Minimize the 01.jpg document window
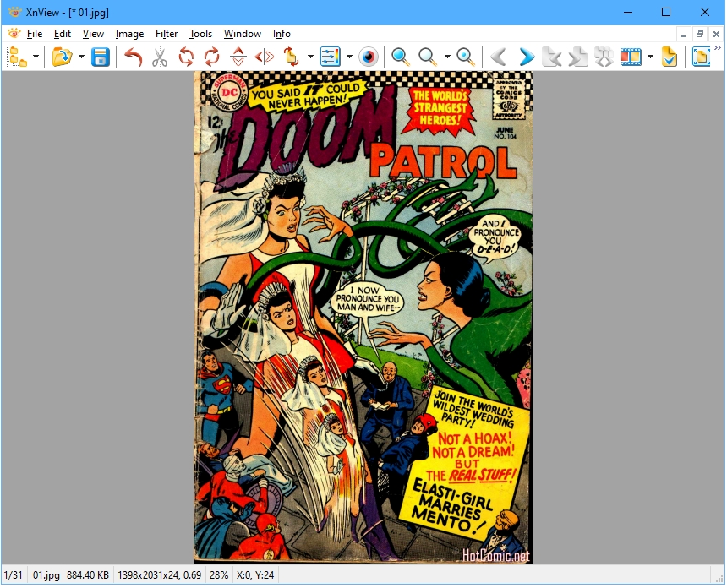The height and width of the screenshot is (588, 727). click(682, 35)
